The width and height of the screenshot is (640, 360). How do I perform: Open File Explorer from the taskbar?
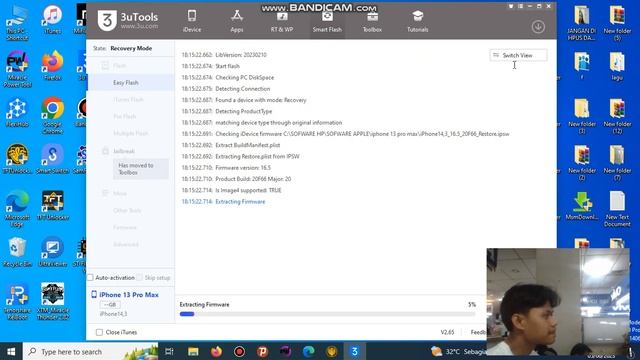[x=193, y=351]
